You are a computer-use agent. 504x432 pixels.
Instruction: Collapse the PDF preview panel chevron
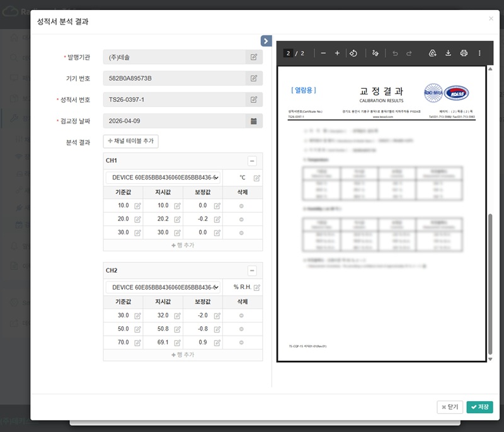[266, 41]
